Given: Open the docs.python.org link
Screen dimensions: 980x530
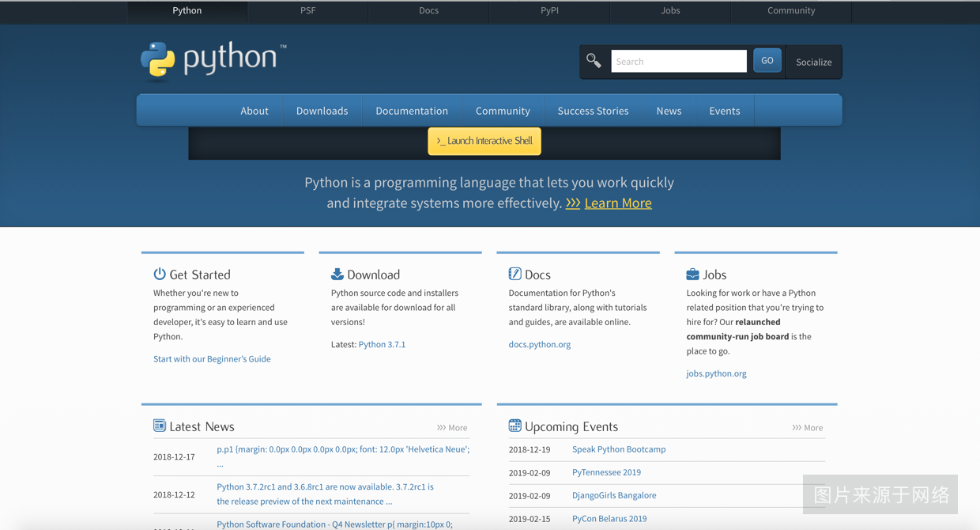Looking at the screenshot, I should pos(540,345).
